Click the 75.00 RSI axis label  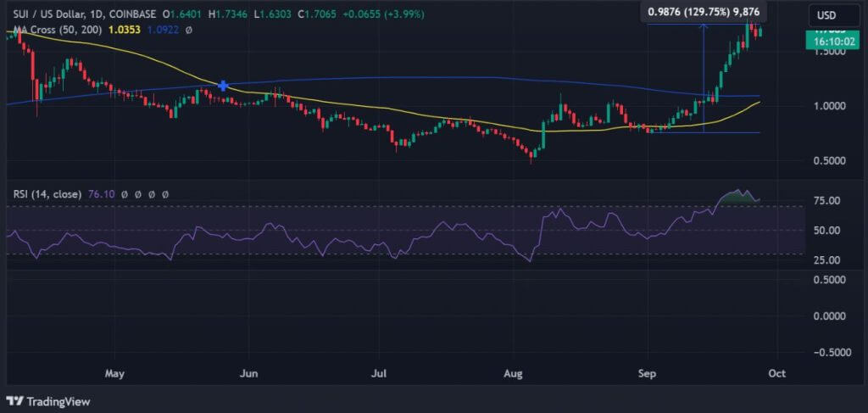coord(826,200)
